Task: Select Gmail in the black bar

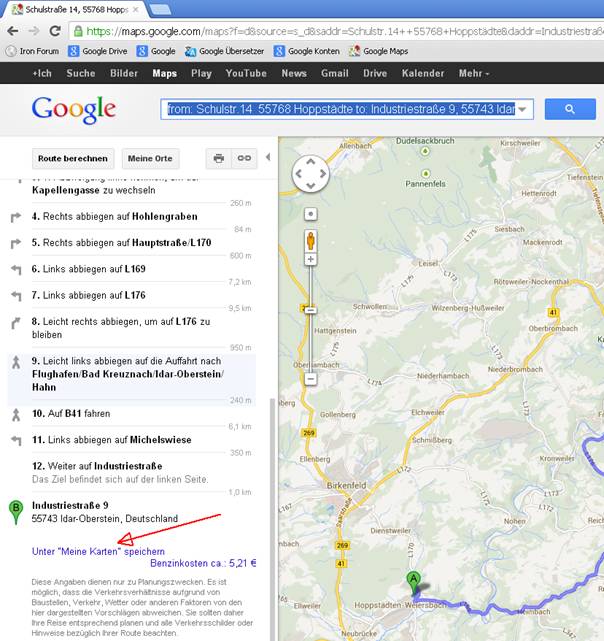Action: click(x=335, y=73)
